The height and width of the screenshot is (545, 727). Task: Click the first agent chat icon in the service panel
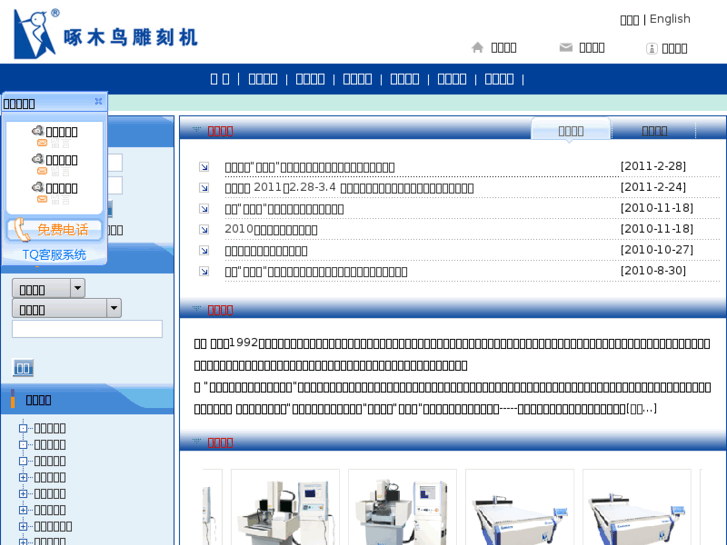[x=38, y=131]
